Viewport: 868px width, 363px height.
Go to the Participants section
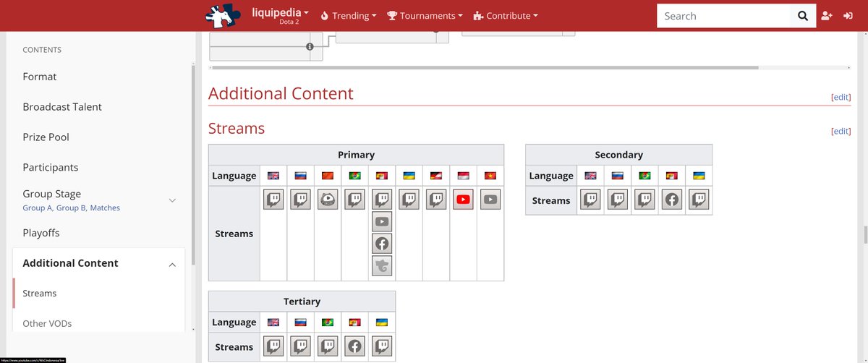pyautogui.click(x=51, y=168)
